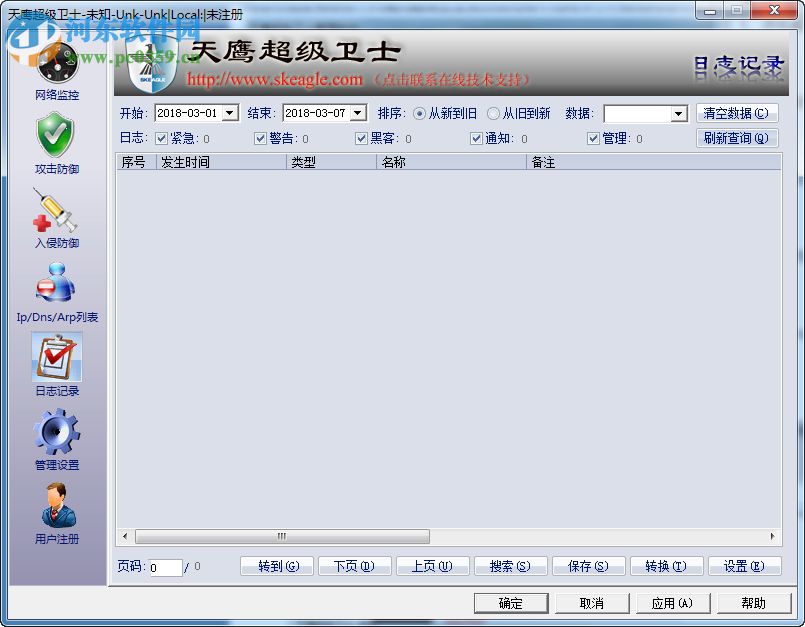The image size is (805, 627).
Task: Uncheck the 紧急 urgent log checkbox
Action: pyautogui.click(x=163, y=138)
